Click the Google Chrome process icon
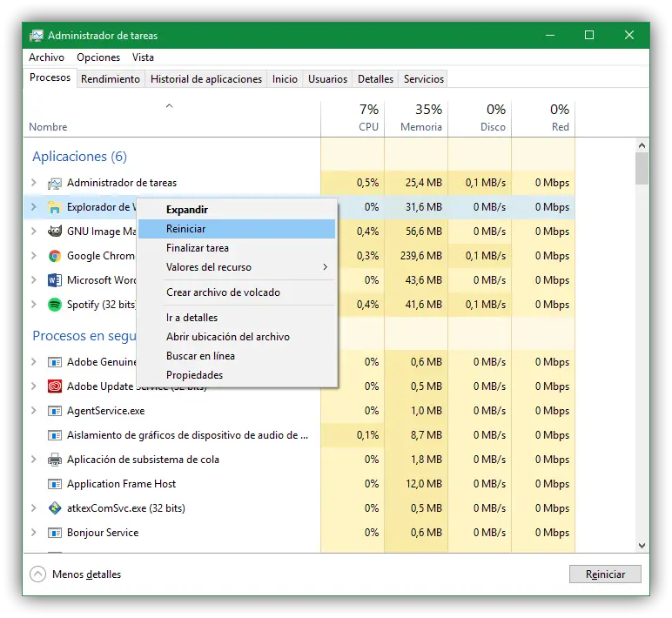The width and height of the screenshot is (672, 618). [55, 256]
